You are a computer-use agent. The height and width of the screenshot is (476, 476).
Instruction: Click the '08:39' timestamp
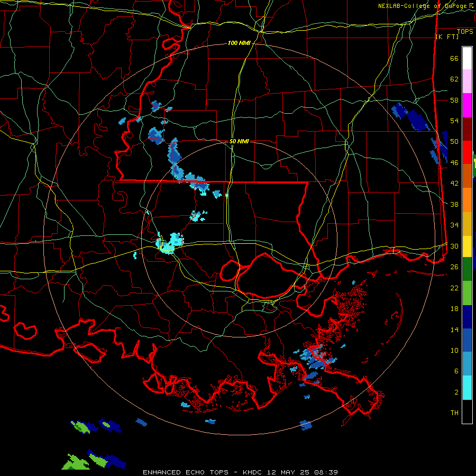point(325,472)
